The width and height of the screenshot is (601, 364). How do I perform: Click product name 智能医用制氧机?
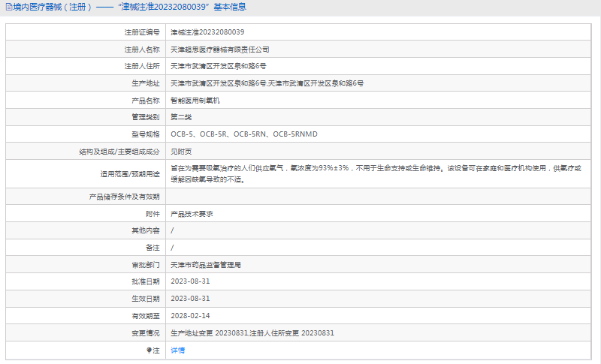click(x=195, y=101)
